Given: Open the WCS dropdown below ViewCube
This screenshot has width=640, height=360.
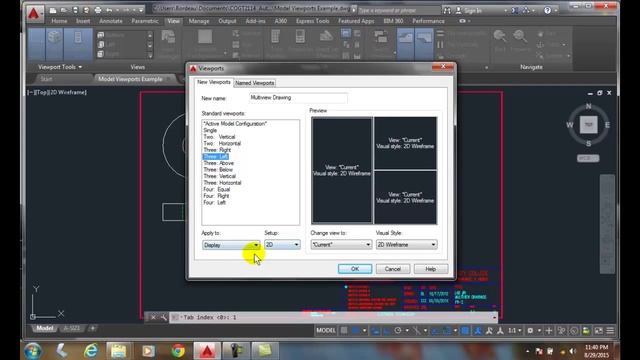Looking at the screenshot, I should [588, 158].
